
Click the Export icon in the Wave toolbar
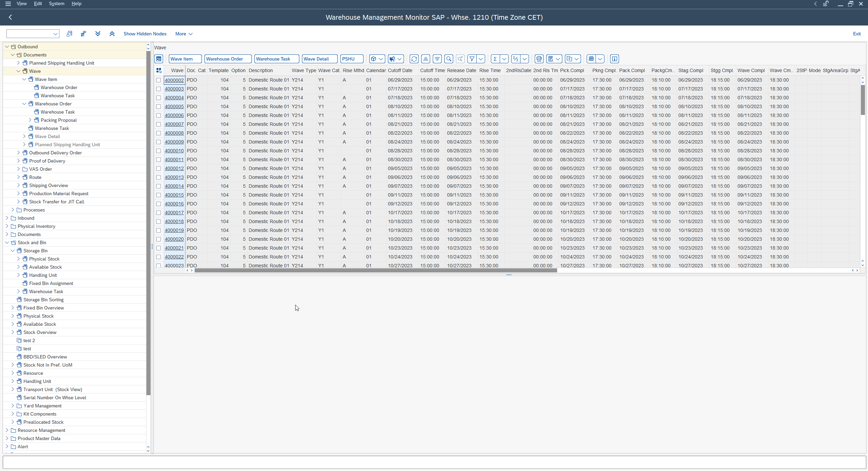pyautogui.click(x=569, y=59)
